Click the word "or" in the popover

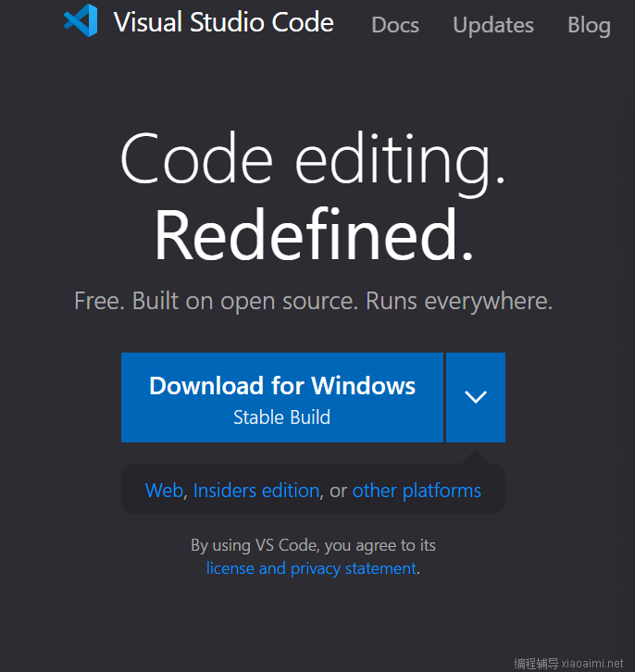(338, 491)
